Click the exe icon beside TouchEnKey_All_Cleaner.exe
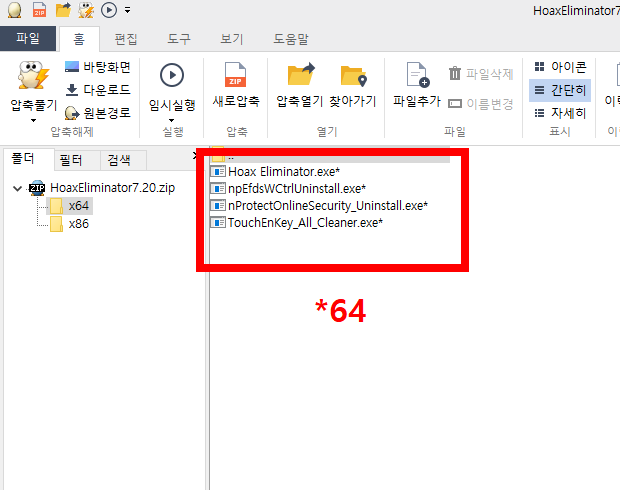 click(x=218, y=223)
